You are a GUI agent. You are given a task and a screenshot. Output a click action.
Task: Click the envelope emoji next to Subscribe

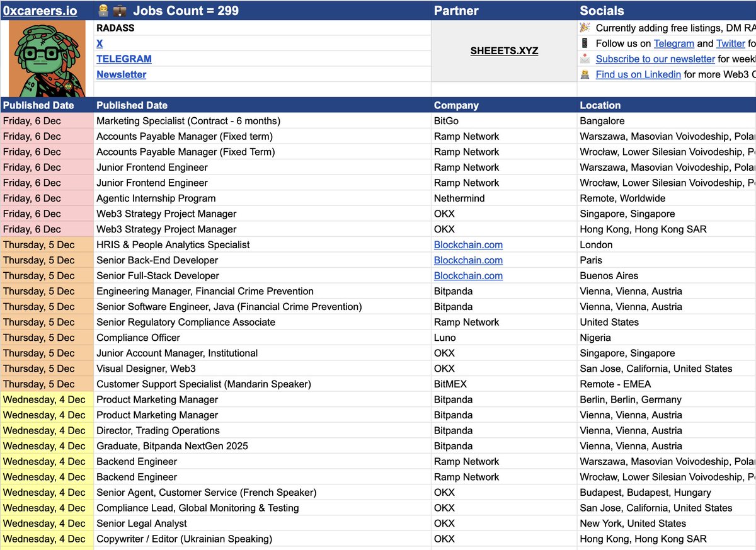585,59
